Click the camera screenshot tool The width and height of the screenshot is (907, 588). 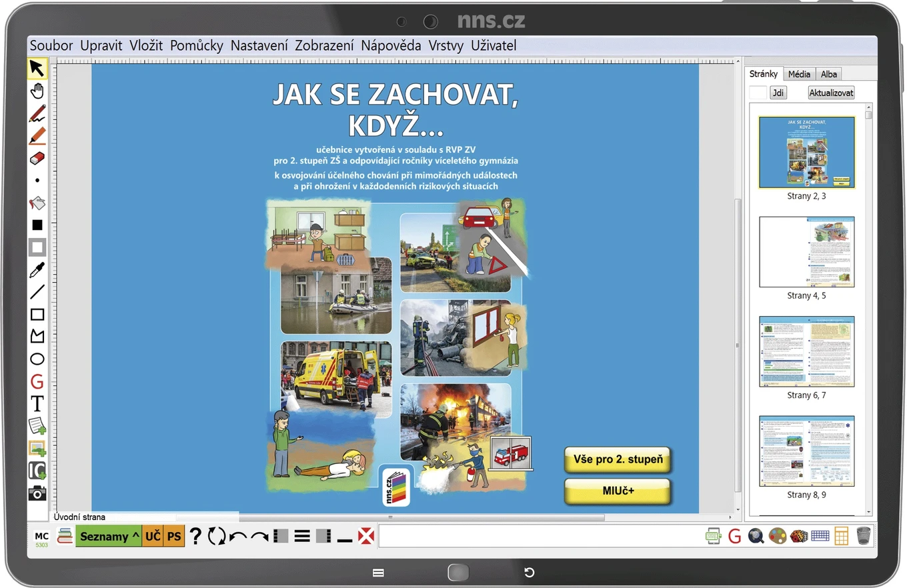pyautogui.click(x=37, y=493)
